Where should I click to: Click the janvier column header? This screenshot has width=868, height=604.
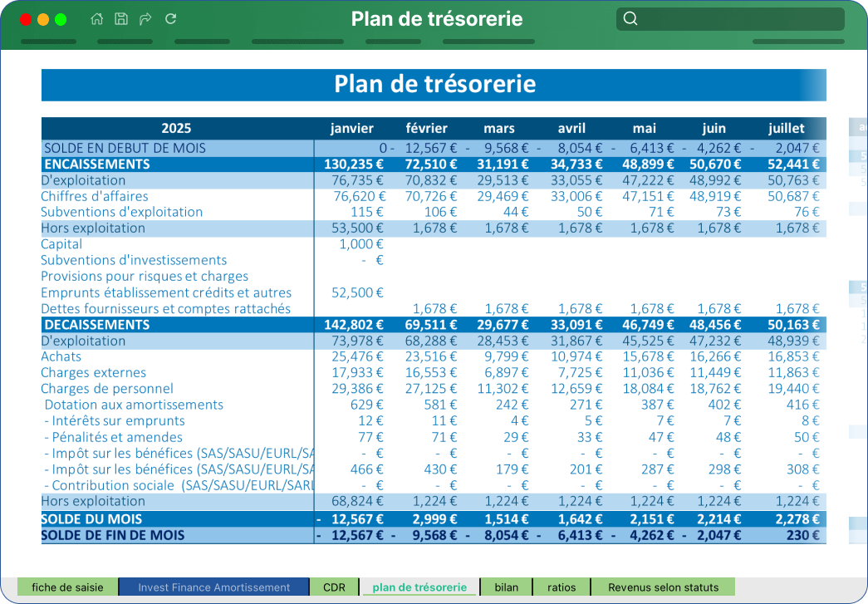point(351,129)
